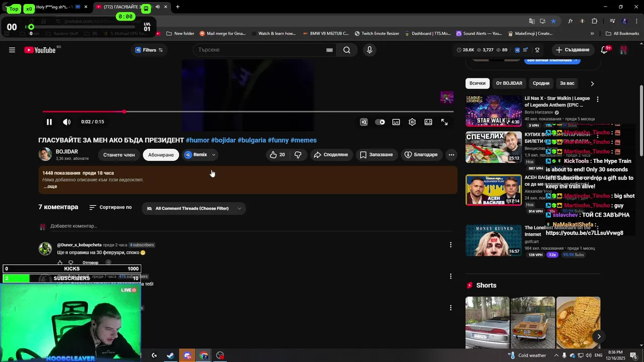Open All Comment Threads filter dropdown
The height and width of the screenshot is (362, 644).
pos(194,208)
